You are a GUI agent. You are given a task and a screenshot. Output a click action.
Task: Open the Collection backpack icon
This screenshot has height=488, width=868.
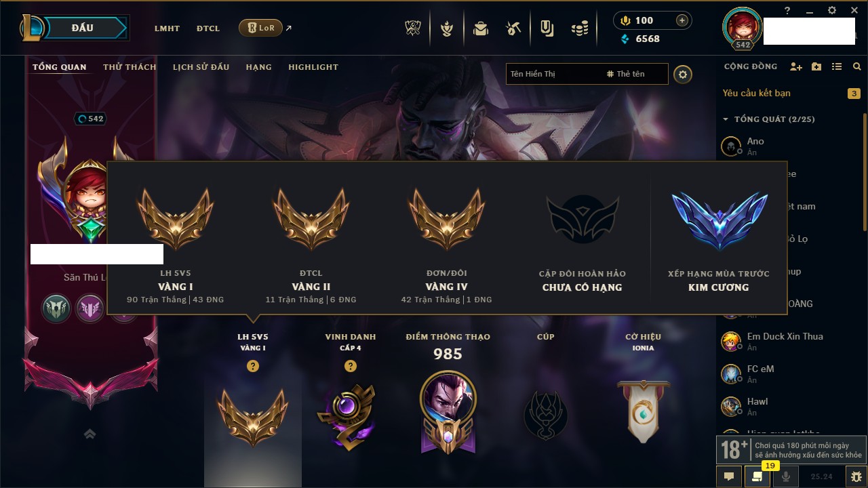[x=481, y=28]
